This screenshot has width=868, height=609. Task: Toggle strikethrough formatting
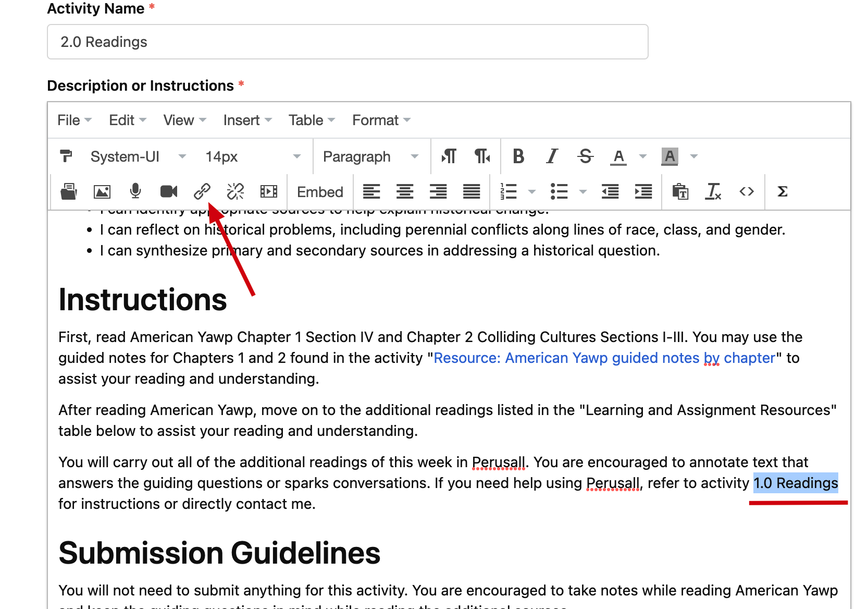pyautogui.click(x=585, y=156)
